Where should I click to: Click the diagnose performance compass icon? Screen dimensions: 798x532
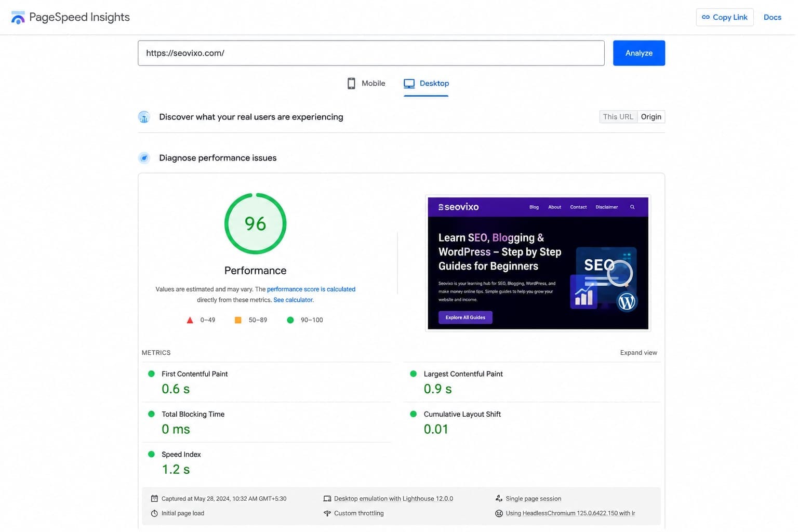144,158
